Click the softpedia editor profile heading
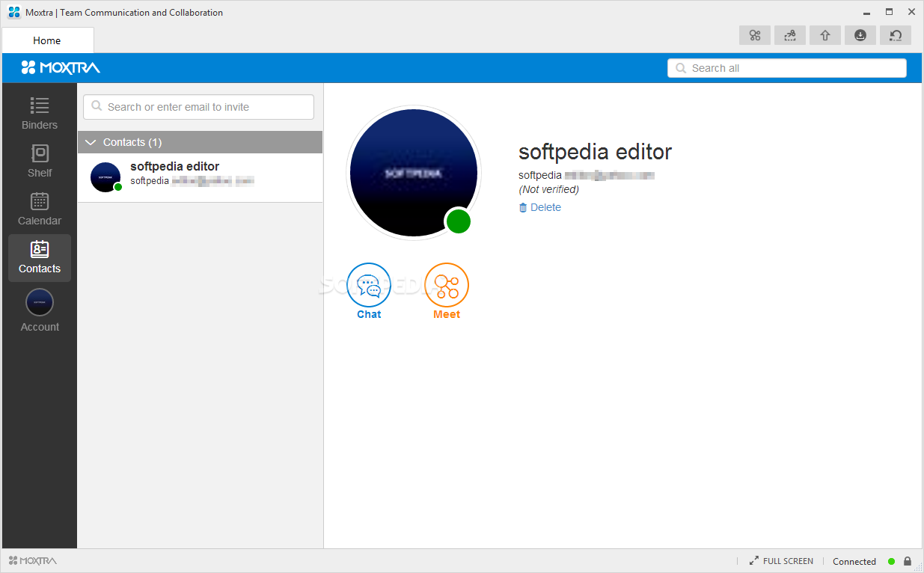 pyautogui.click(x=596, y=152)
